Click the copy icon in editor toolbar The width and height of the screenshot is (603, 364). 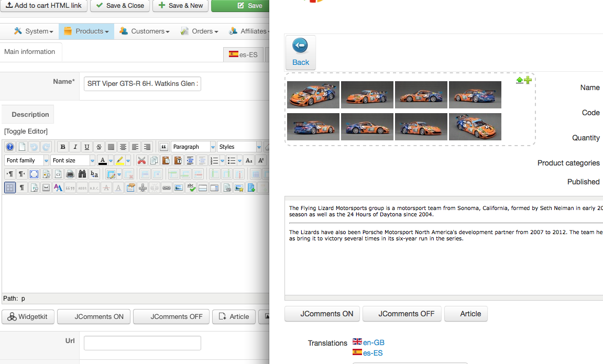[154, 160]
